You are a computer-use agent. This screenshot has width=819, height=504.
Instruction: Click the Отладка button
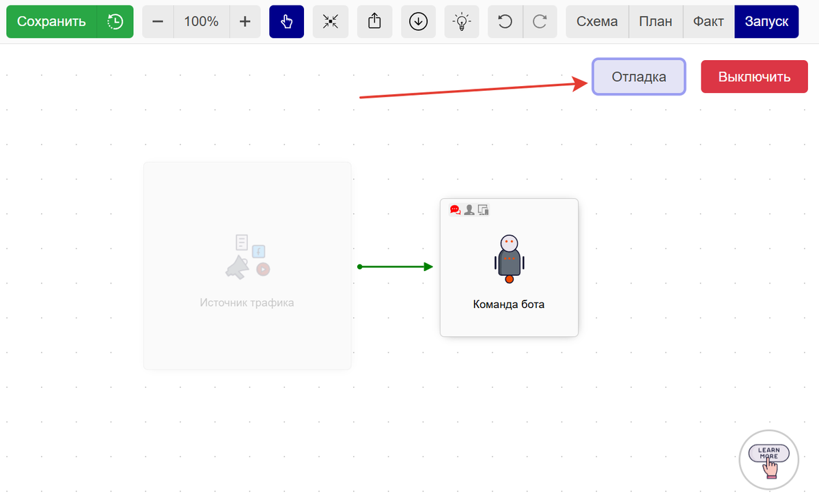click(639, 76)
